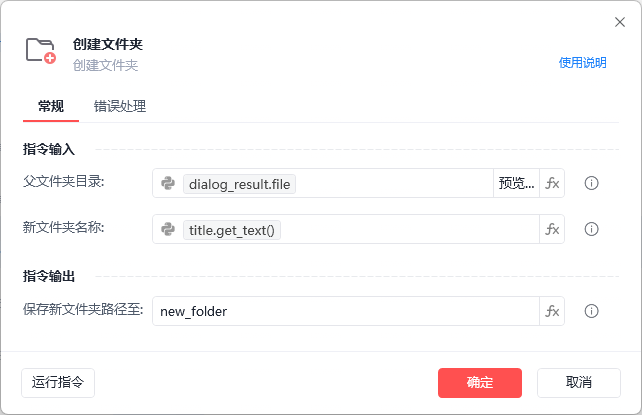Close the 创建文件夹 dialog
This screenshot has height=415, width=642.
point(619,22)
